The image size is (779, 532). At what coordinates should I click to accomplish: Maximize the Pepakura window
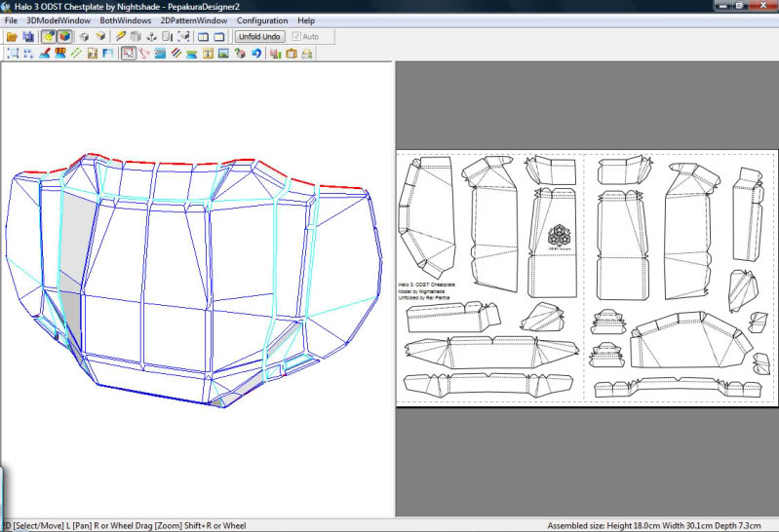739,6
